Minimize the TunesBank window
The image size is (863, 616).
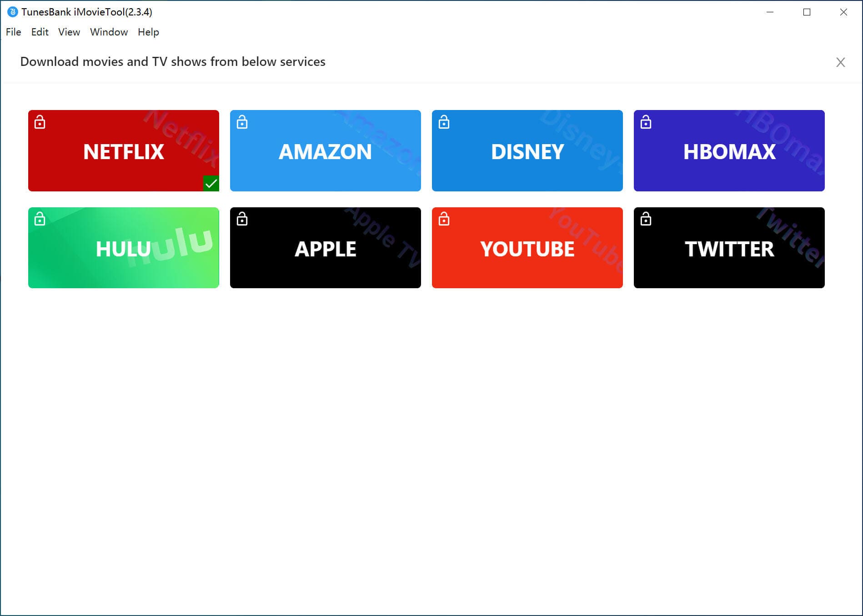click(x=770, y=12)
